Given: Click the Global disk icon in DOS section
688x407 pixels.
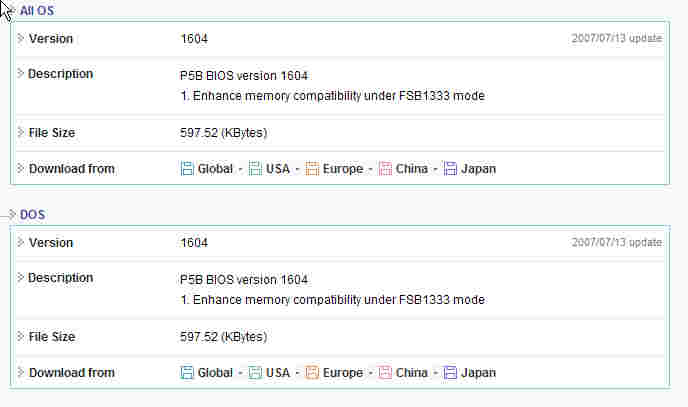Looking at the screenshot, I should (x=187, y=372).
